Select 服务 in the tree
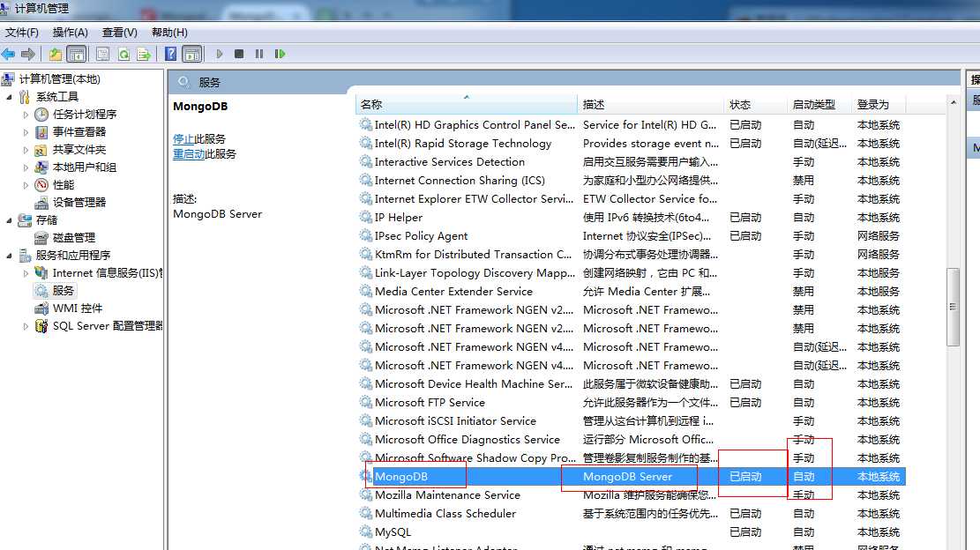The image size is (980, 550). [64, 290]
